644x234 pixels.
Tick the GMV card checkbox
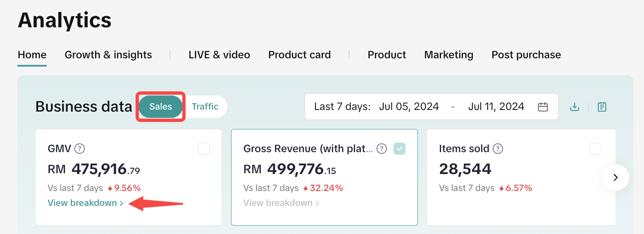(x=204, y=148)
